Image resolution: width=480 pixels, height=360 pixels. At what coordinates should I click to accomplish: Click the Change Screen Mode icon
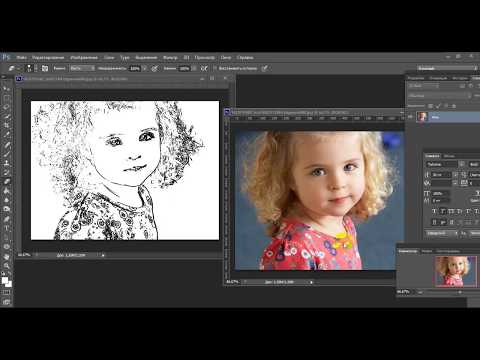point(6,302)
